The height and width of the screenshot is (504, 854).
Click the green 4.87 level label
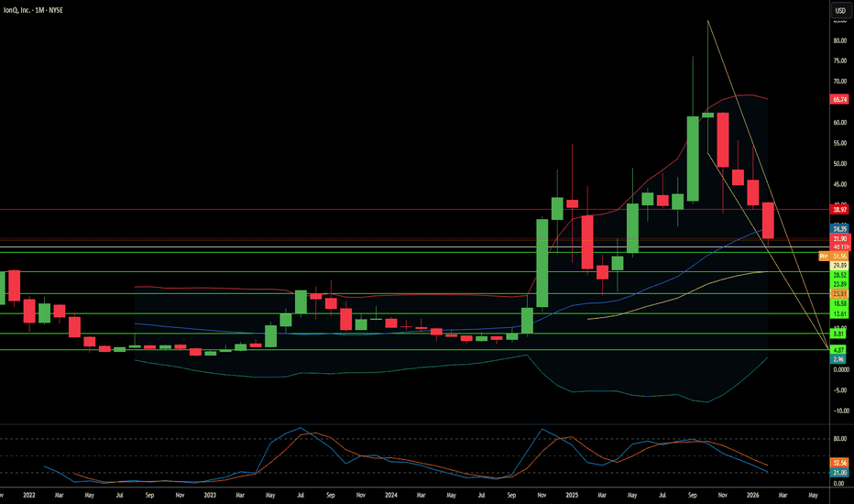click(838, 350)
